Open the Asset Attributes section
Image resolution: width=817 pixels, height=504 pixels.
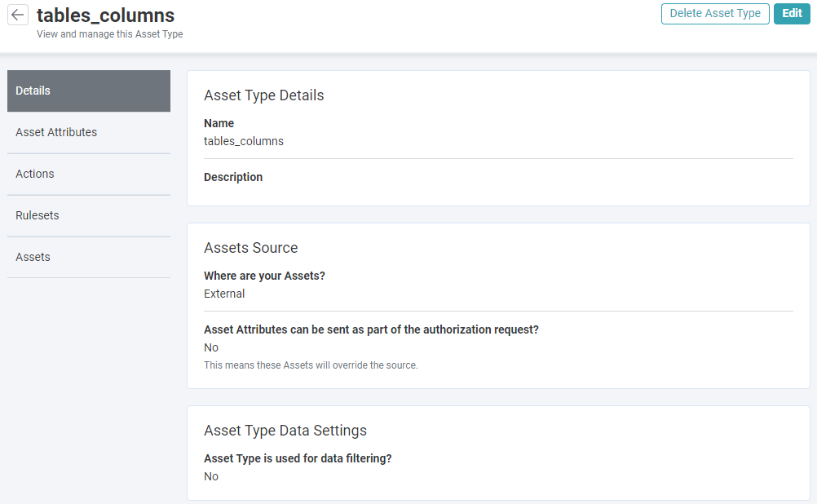click(56, 131)
